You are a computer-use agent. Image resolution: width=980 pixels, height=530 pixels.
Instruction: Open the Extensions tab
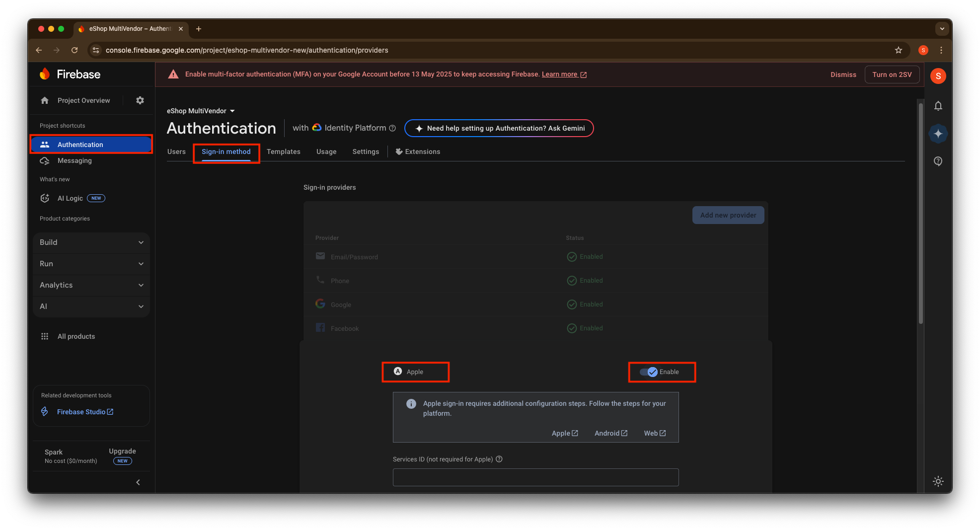[x=418, y=151]
